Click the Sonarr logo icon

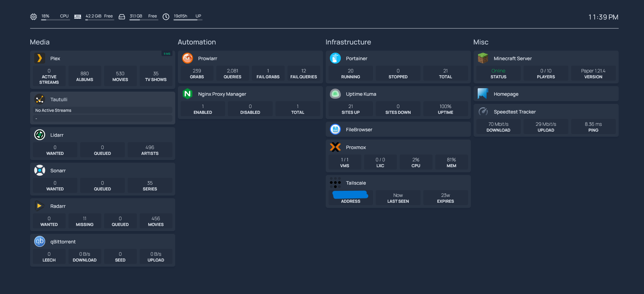coord(40,171)
